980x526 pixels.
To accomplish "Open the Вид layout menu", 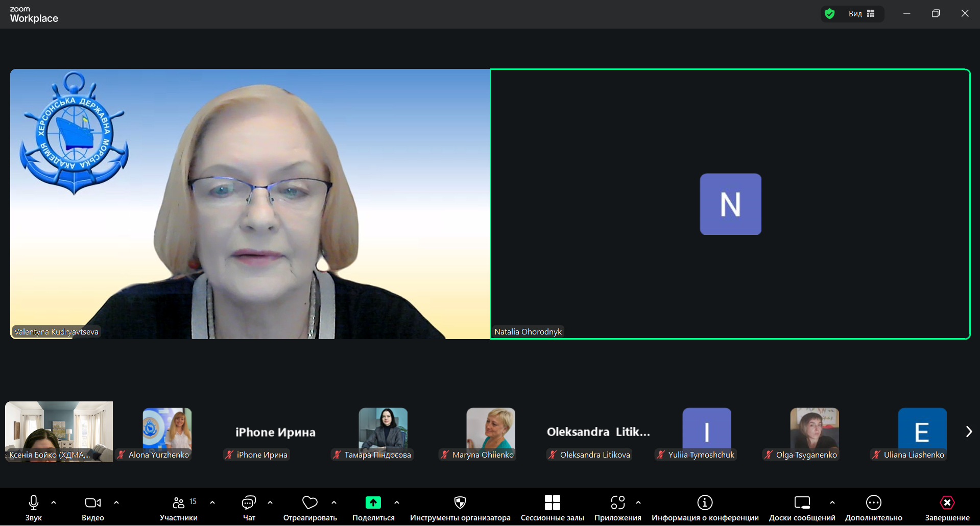I will [862, 14].
